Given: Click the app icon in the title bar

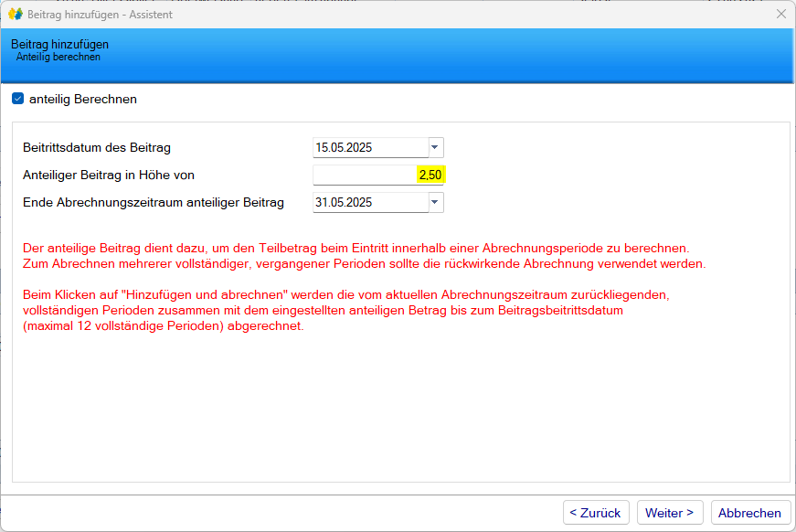Looking at the screenshot, I should pos(15,14).
